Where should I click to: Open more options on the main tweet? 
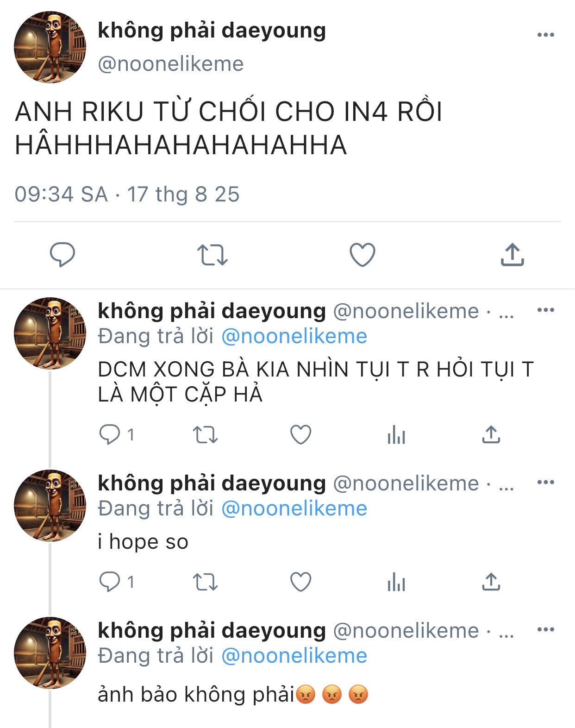coord(546,35)
